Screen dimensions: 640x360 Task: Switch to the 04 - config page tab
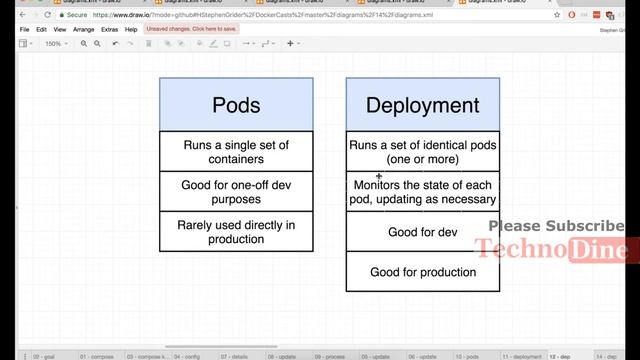(187, 356)
